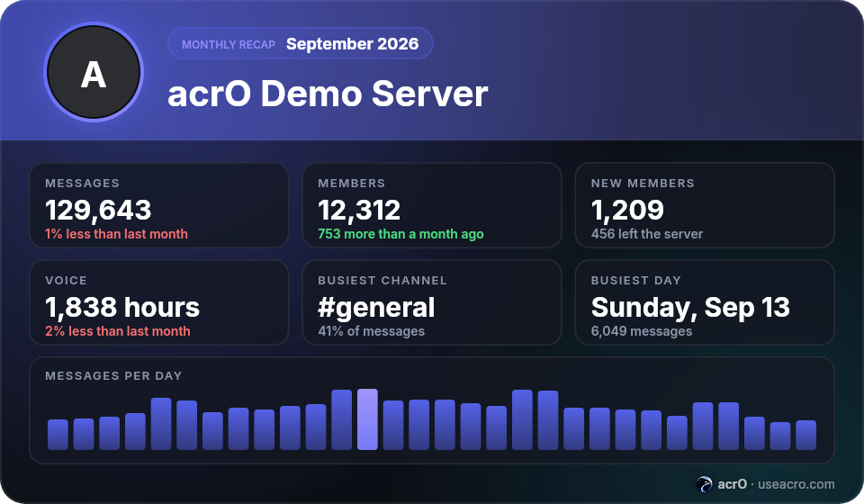This screenshot has height=504, width=864.
Task: Click the acrO Demo Server title
Action: tap(328, 94)
